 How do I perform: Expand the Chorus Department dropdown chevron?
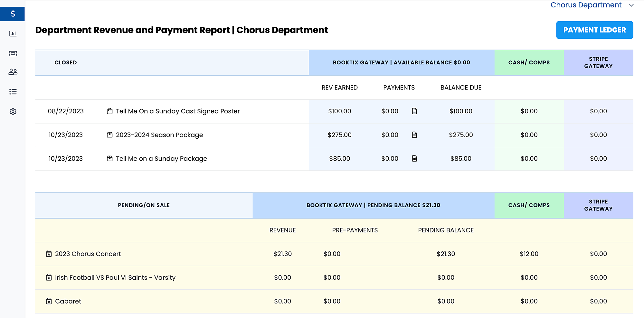coord(631,5)
